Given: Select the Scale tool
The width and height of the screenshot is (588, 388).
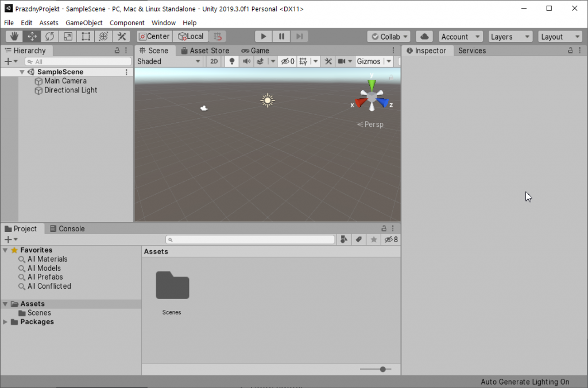Looking at the screenshot, I should pyautogui.click(x=68, y=36).
